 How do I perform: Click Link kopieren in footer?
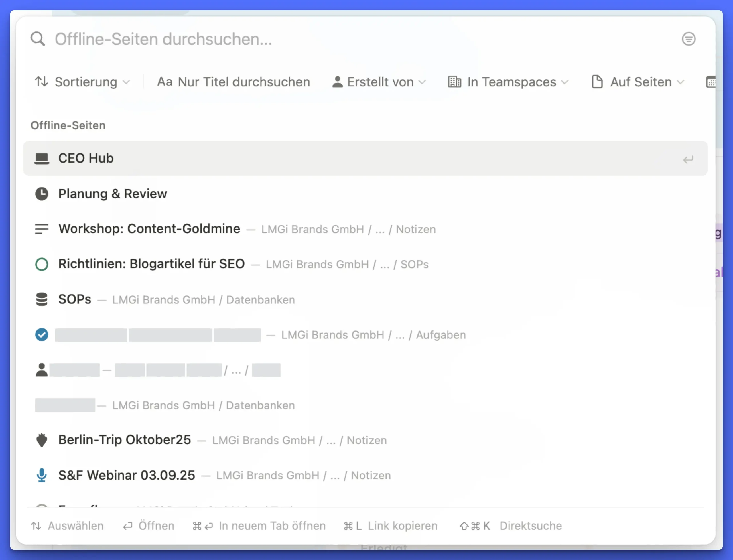coord(402,526)
